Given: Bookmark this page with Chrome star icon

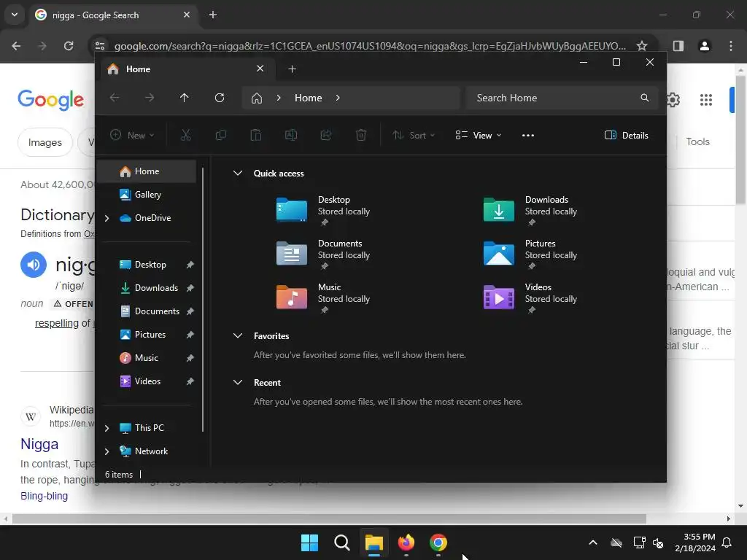Looking at the screenshot, I should pyautogui.click(x=642, y=46).
